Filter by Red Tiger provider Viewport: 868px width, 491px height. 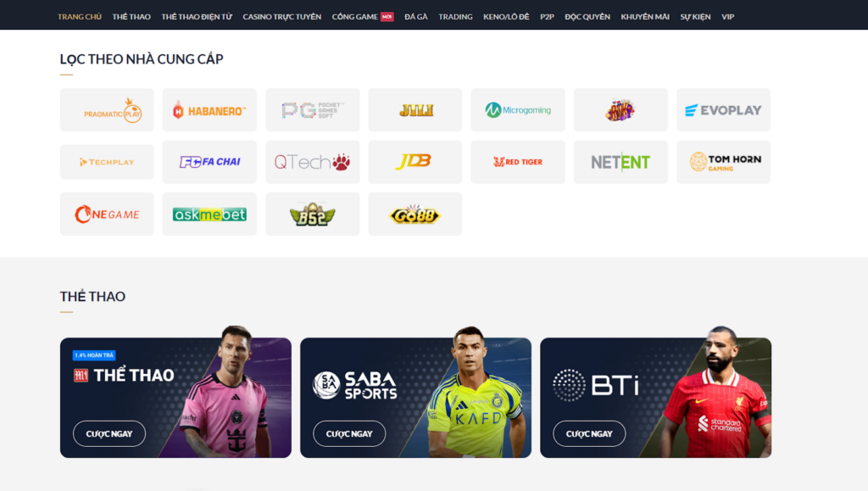pos(518,162)
